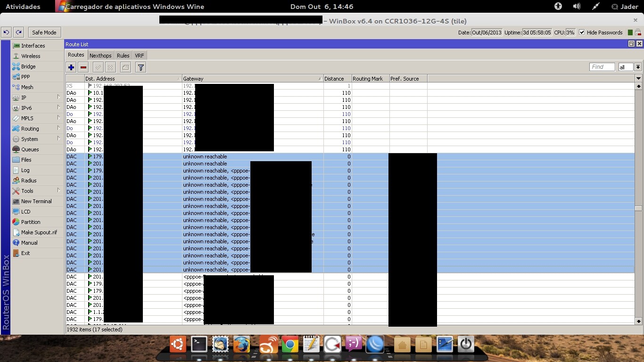This screenshot has height=362, width=644.
Task: Open New Terminal from sidebar
Action: (x=36, y=201)
